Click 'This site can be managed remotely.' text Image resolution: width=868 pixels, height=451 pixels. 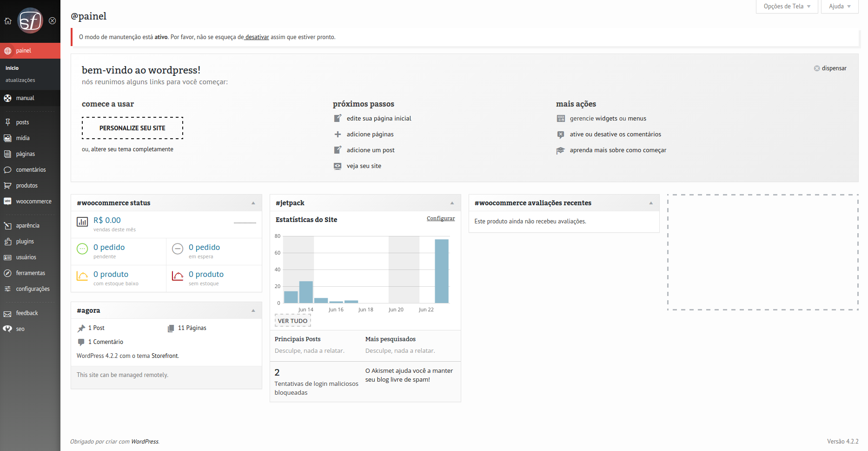pyautogui.click(x=122, y=375)
